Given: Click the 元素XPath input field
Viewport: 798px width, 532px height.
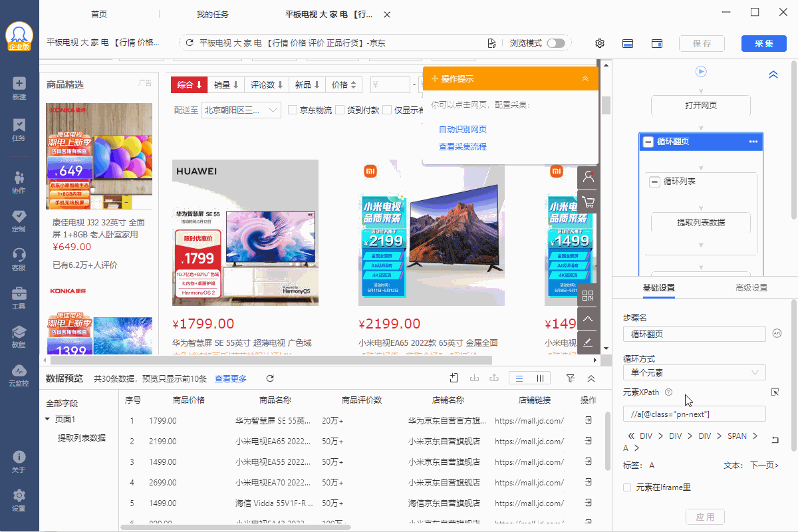Looking at the screenshot, I should 694,414.
